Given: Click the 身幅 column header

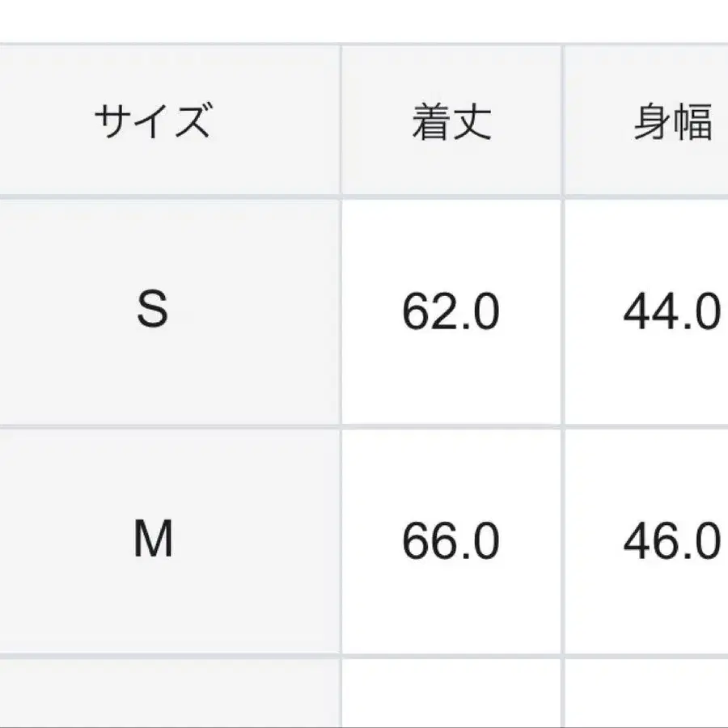Looking at the screenshot, I should pyautogui.click(x=672, y=123).
